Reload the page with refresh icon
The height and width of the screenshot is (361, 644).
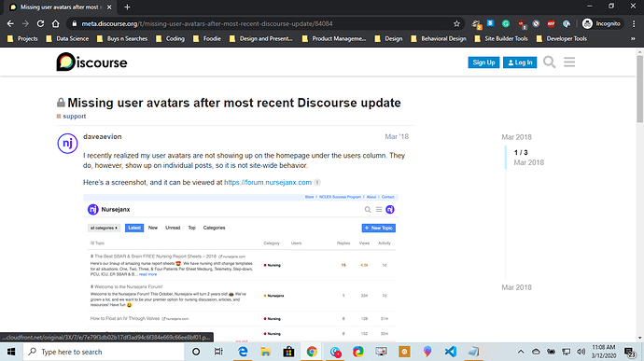pos(40,24)
